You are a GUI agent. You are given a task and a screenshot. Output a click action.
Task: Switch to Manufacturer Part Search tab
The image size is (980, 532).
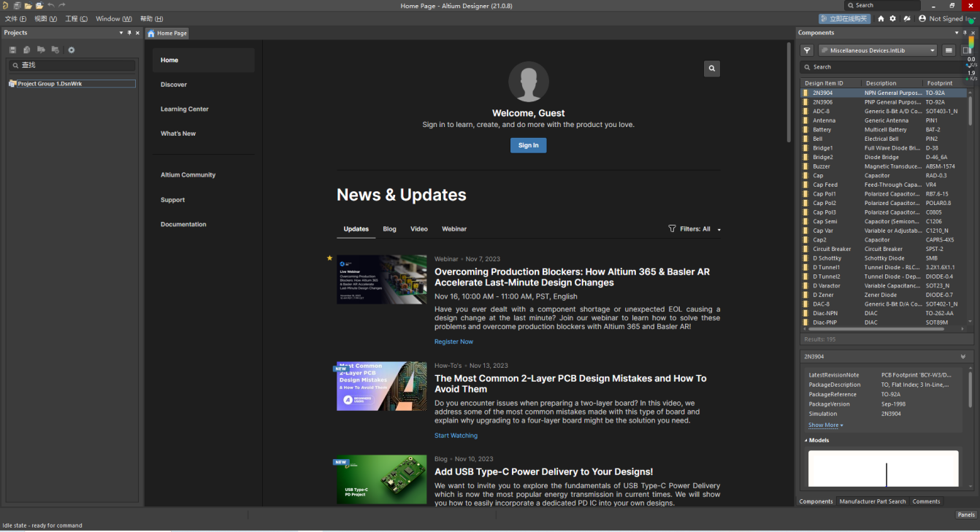[873, 501]
